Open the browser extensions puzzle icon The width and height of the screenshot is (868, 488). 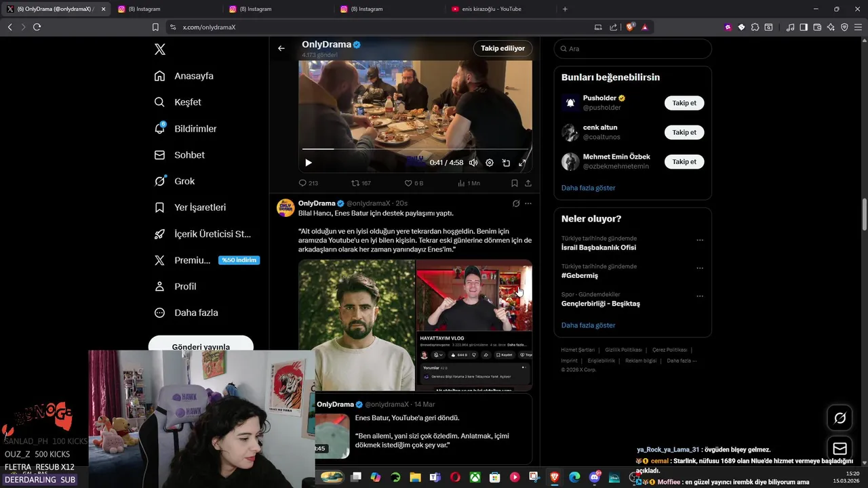coord(755,27)
